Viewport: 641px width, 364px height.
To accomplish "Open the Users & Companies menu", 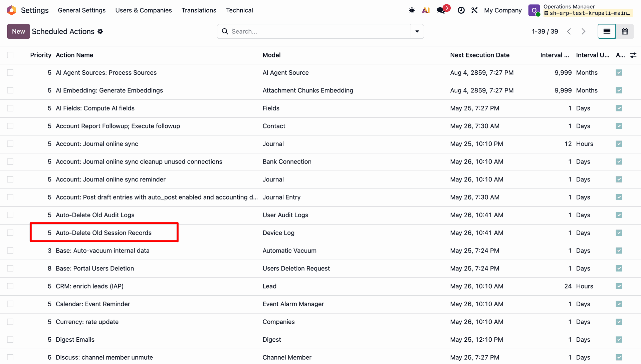I will click(144, 10).
